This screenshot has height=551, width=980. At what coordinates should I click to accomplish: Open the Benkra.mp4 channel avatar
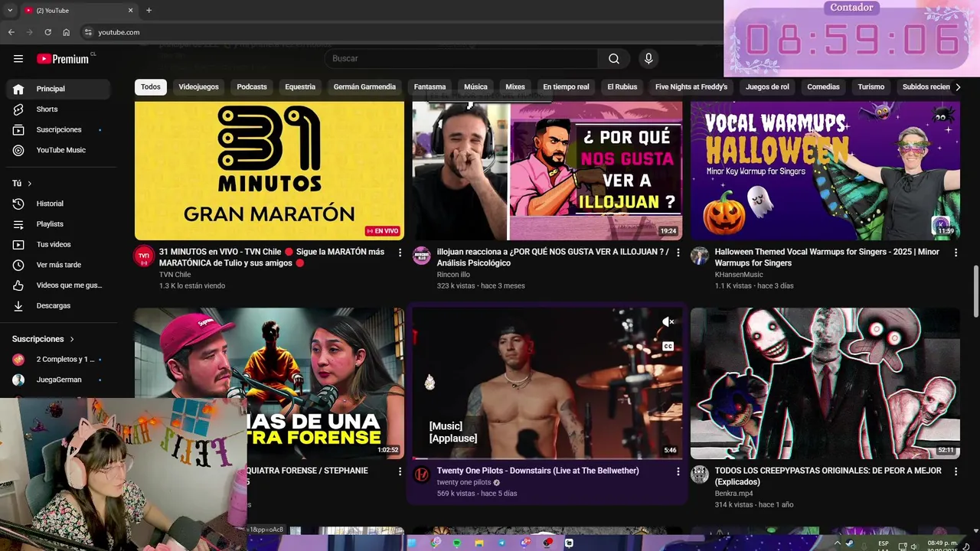(700, 474)
